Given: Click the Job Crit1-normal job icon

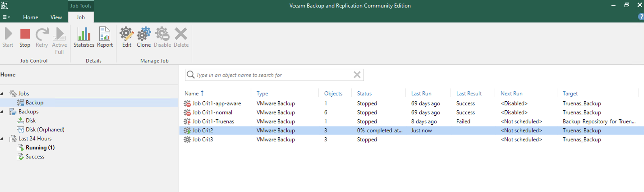Looking at the screenshot, I should pyautogui.click(x=187, y=112).
